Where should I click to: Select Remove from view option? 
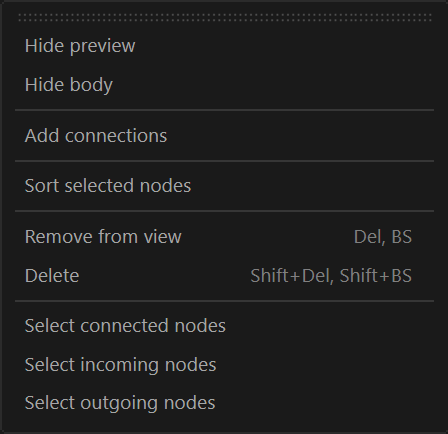[224, 237]
